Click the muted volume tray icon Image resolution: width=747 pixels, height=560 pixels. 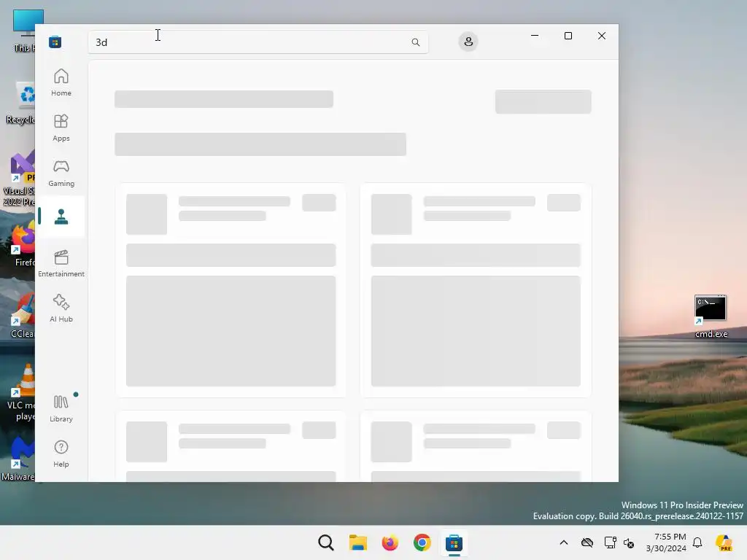pyautogui.click(x=629, y=542)
